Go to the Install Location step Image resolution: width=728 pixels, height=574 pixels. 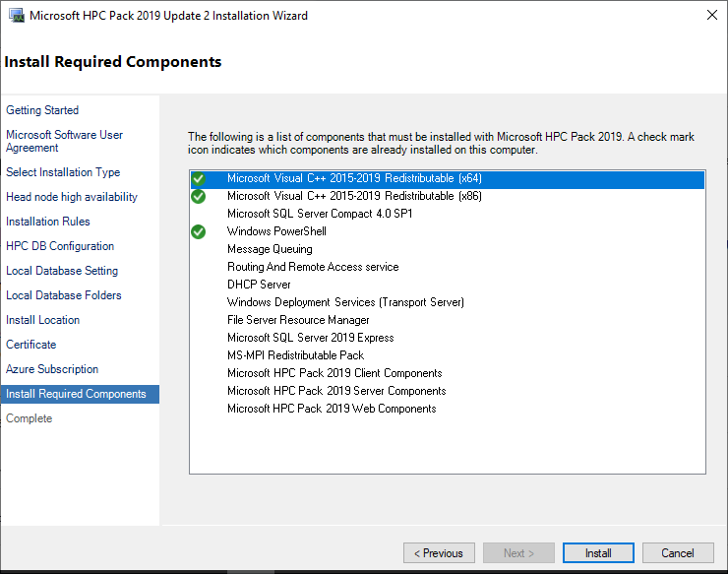tap(42, 320)
